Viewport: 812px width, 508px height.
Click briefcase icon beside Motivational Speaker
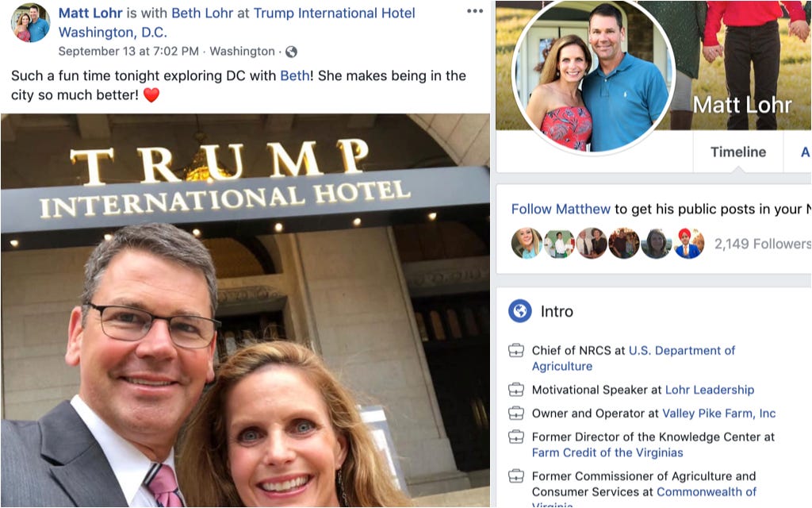[515, 389]
